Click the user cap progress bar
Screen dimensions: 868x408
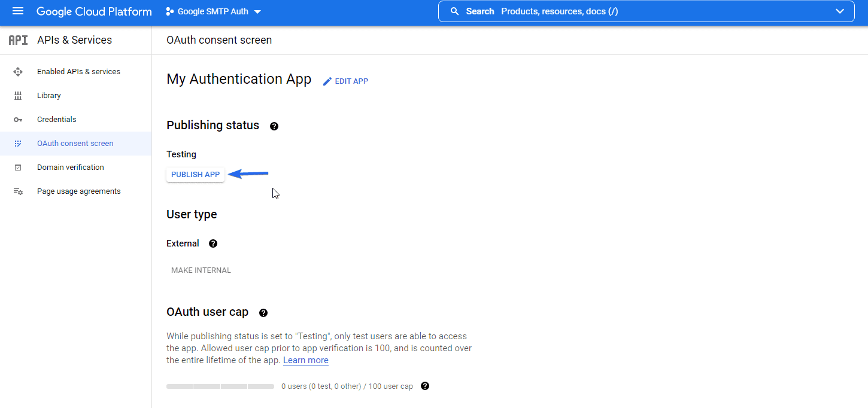(220, 386)
